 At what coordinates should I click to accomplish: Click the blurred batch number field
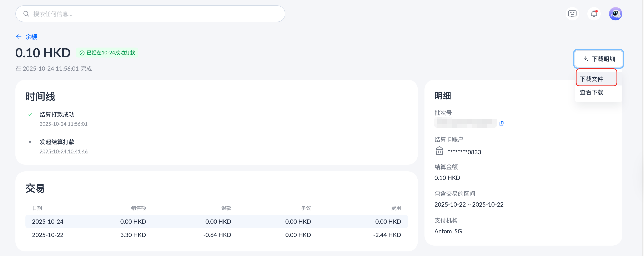(465, 123)
